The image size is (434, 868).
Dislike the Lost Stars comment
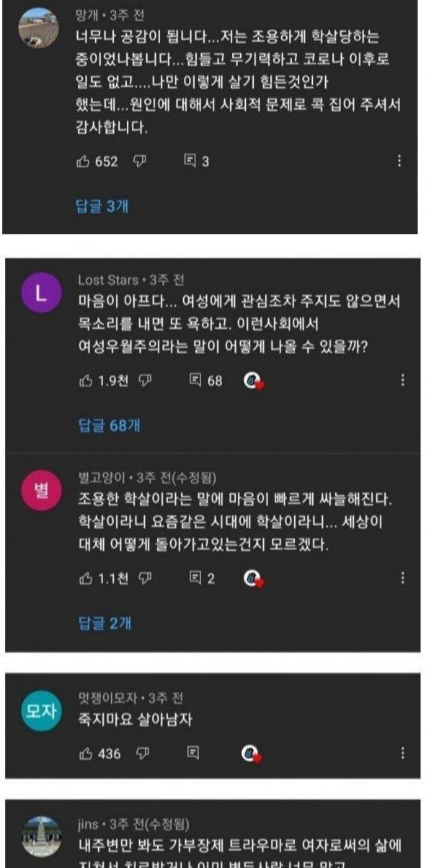pyautogui.click(x=145, y=380)
